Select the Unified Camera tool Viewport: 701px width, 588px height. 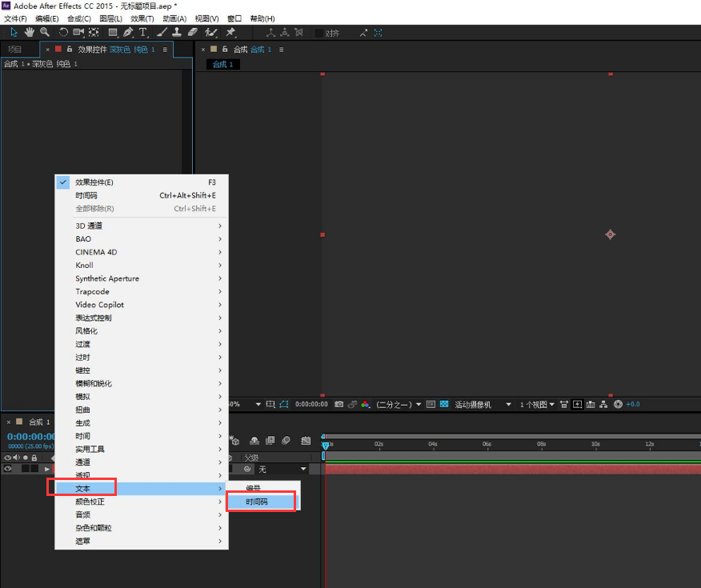[x=78, y=32]
